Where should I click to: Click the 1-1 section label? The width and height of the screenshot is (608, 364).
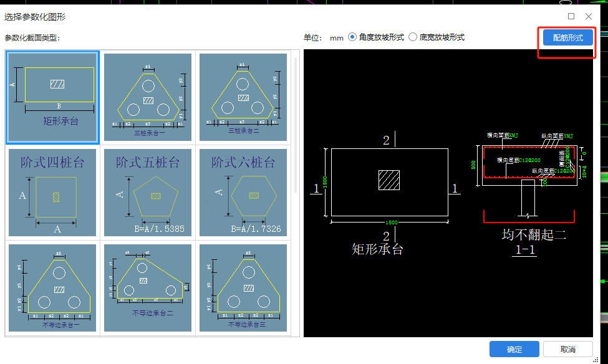coord(526,250)
